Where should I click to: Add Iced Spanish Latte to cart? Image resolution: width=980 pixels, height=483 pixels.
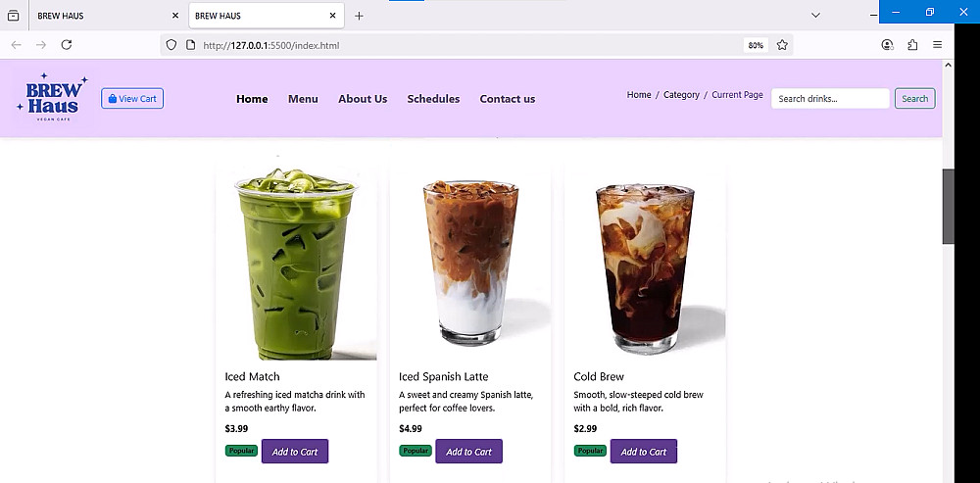[468, 451]
